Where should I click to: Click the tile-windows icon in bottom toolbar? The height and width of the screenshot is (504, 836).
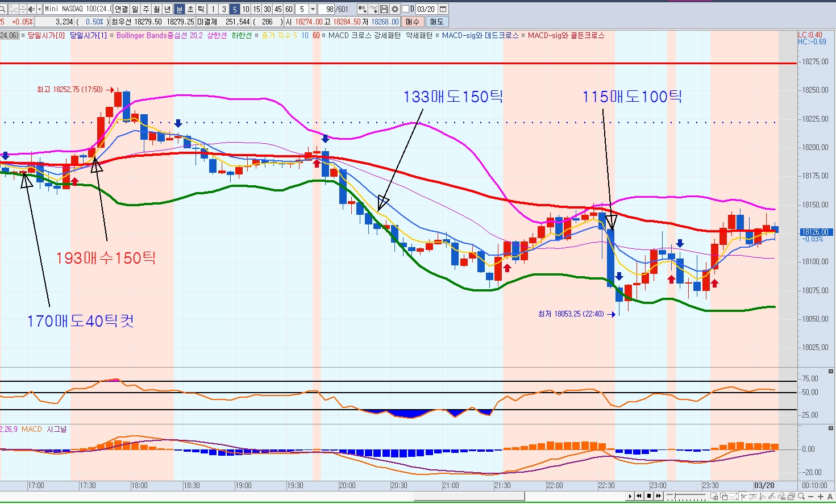pos(714,496)
